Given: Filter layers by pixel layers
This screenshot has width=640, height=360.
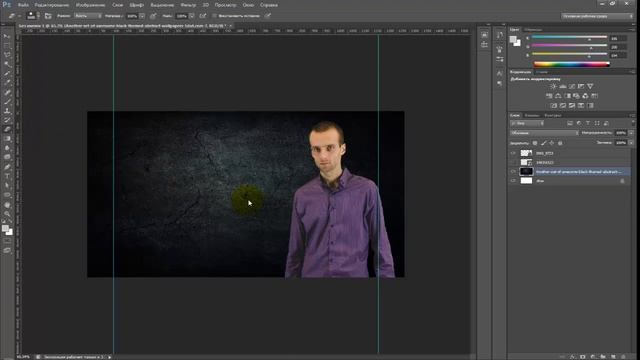Looking at the screenshot, I should (570, 123).
